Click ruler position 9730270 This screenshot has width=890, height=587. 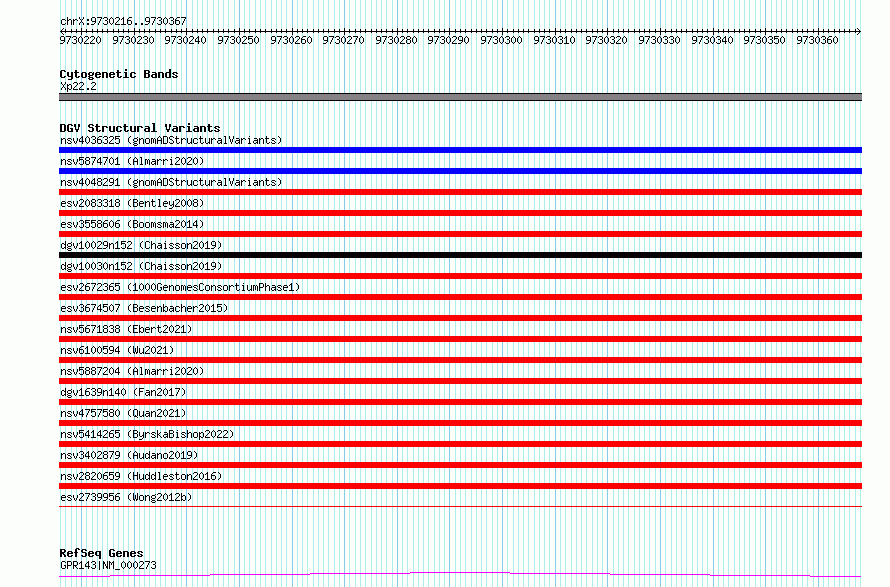[x=343, y=40]
